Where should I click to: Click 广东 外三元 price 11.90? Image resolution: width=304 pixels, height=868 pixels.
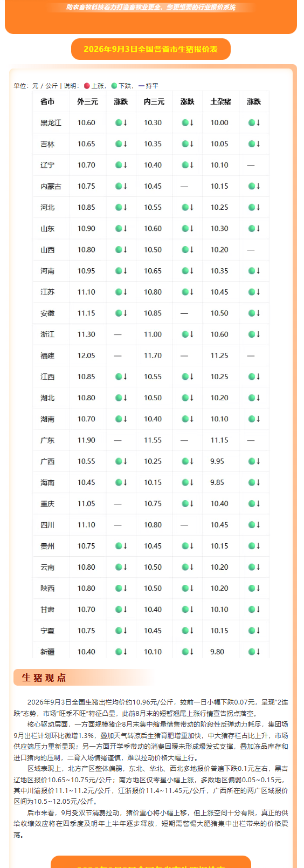click(x=86, y=440)
